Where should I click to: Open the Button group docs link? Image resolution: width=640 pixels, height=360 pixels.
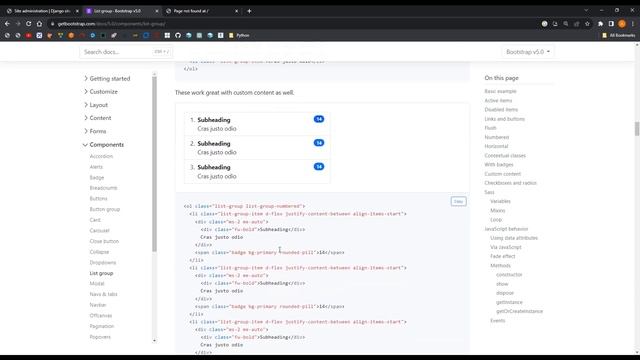point(105,209)
